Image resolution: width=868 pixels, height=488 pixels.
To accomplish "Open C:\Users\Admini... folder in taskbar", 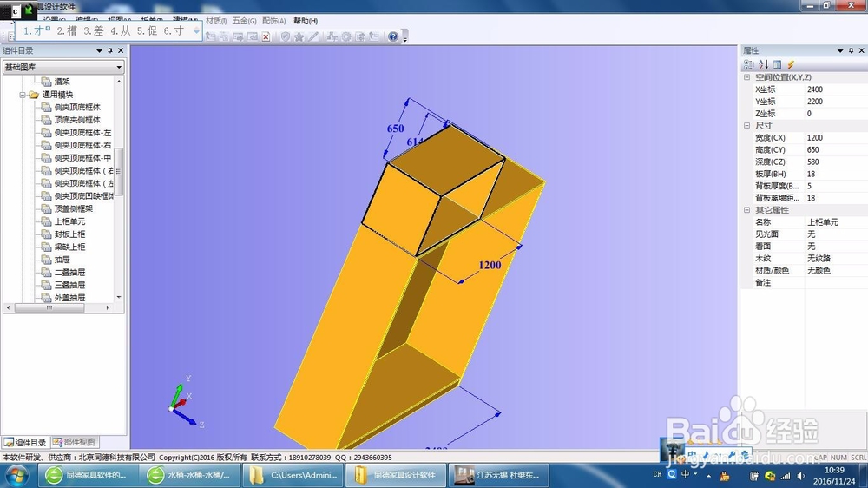I will (294, 475).
